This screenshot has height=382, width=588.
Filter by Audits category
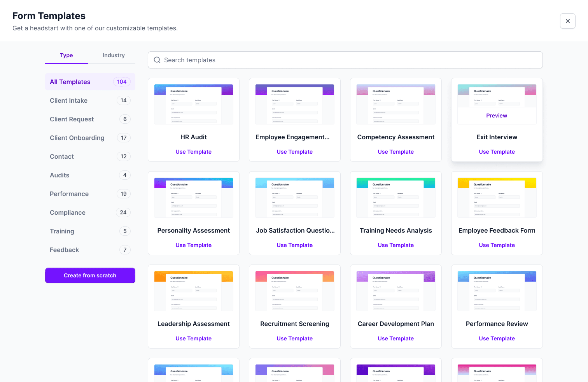click(90, 175)
